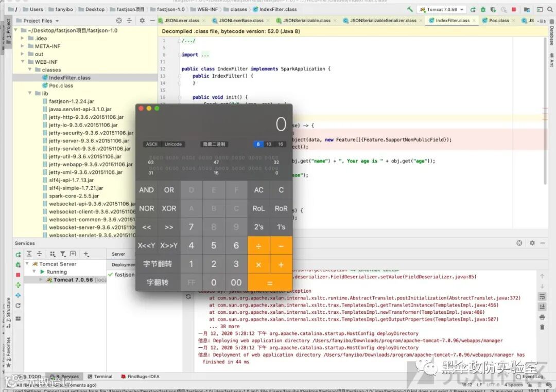Click the Rerun icon next to Tomcat configuration
556x392 pixels.
pos(473,10)
